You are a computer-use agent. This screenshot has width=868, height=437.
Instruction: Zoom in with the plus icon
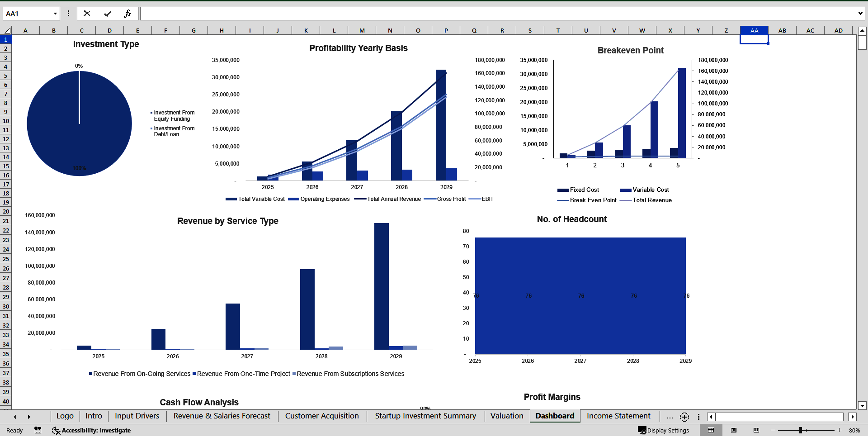tap(840, 430)
